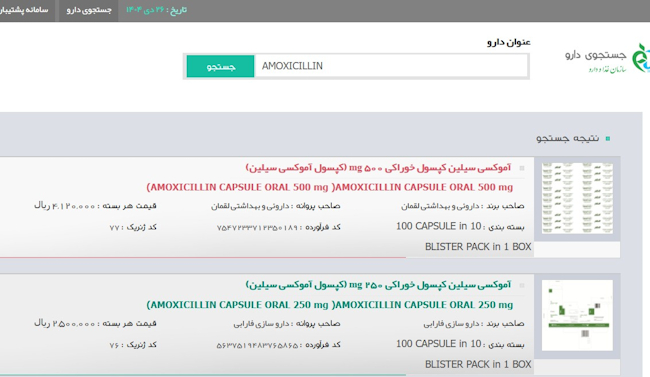Viewport: 650px width, 377px height.
Task: Click license holder دارویی و بهداشتی لقمان text
Action: point(250,206)
